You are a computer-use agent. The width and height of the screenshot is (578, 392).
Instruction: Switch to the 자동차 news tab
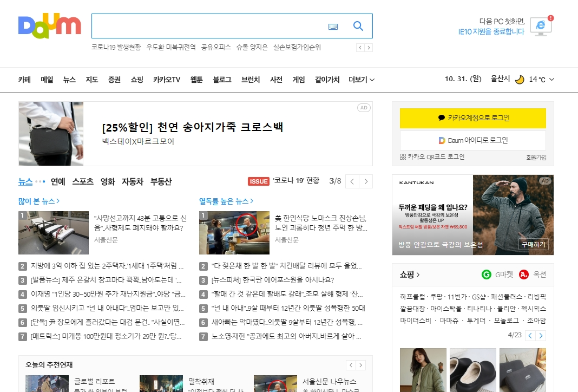pyautogui.click(x=133, y=181)
